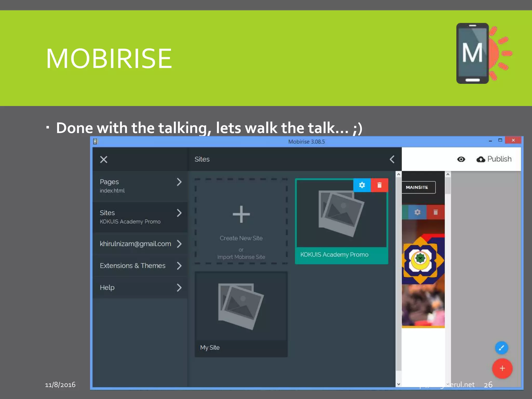Expand the Sites row chevron
This screenshot has width=532, height=399.
(x=179, y=213)
